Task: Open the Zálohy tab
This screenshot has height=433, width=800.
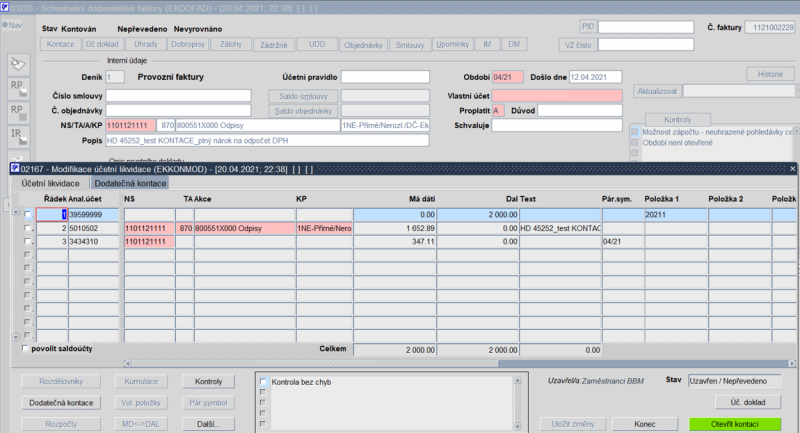Action: 231,44
